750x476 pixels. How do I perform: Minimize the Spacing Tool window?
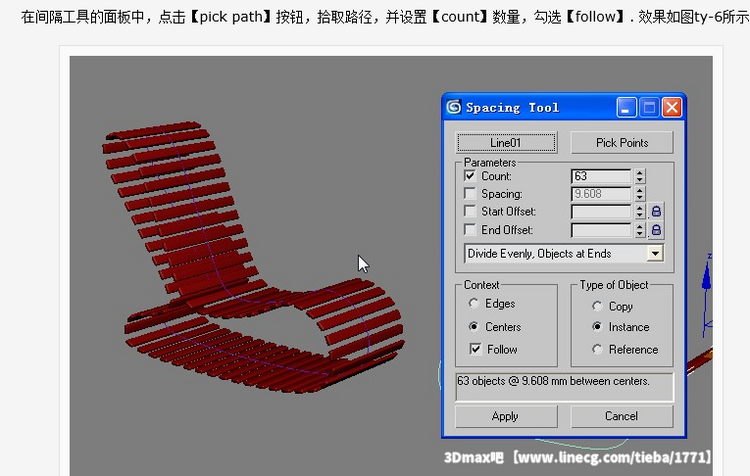coord(626,107)
